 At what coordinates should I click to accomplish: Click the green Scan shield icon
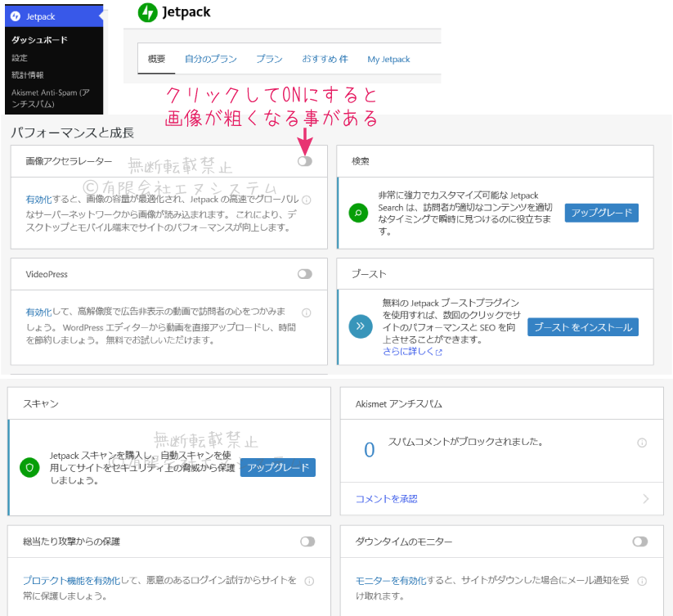(x=29, y=467)
